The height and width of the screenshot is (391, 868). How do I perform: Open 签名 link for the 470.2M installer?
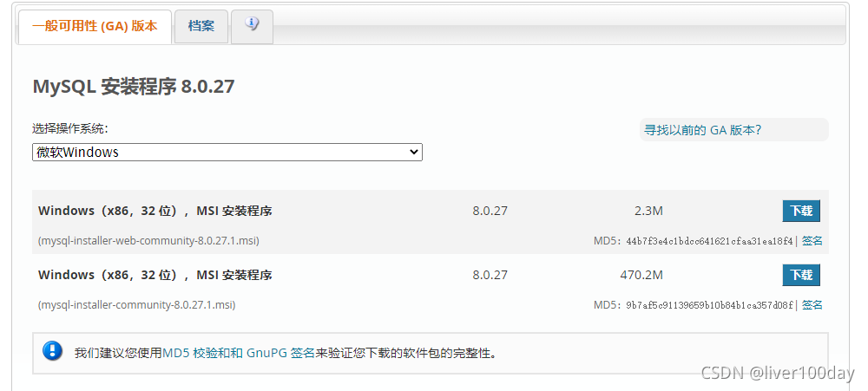click(812, 305)
